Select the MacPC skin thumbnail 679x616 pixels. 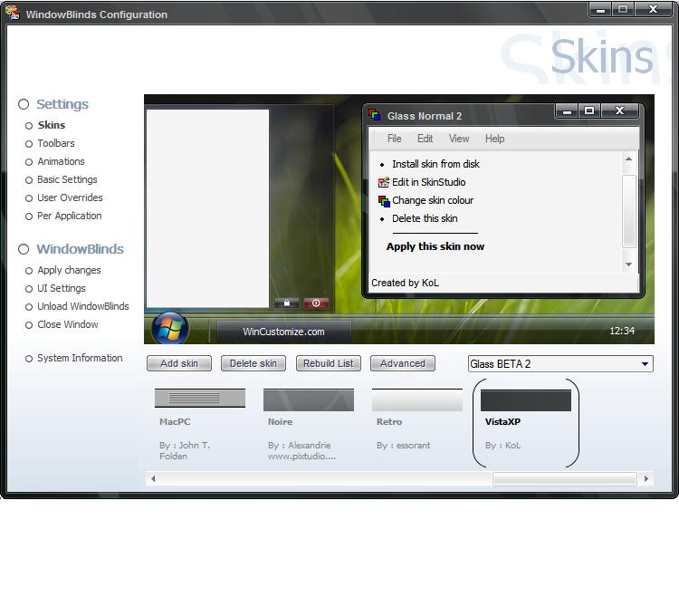[200, 398]
